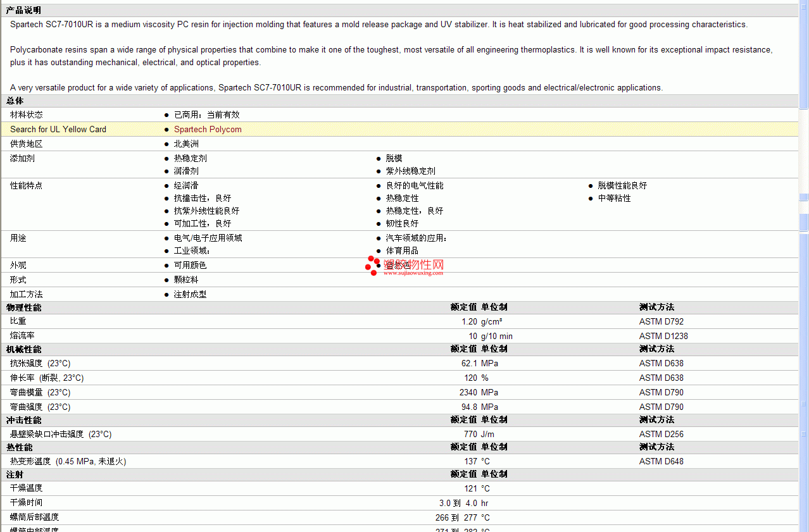Click the 注射成型 processing value
This screenshot has width=809, height=532.
[x=191, y=294]
